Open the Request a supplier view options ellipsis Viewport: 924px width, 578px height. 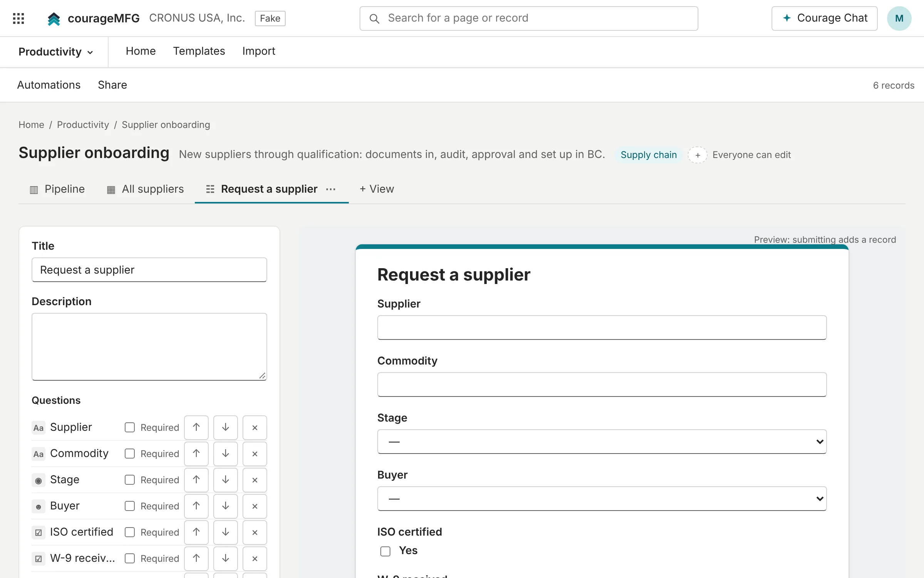(331, 189)
